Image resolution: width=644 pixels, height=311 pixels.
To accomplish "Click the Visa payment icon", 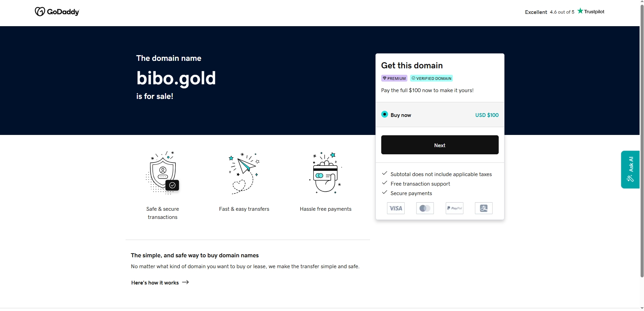I will tap(395, 208).
